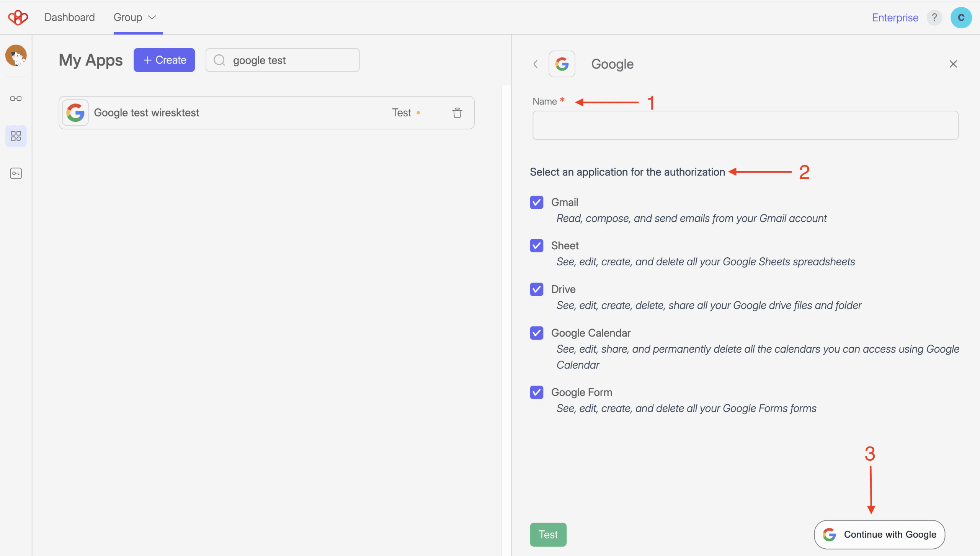Click the Google logo in panel header
This screenshot has height=556, width=980.
click(562, 64)
